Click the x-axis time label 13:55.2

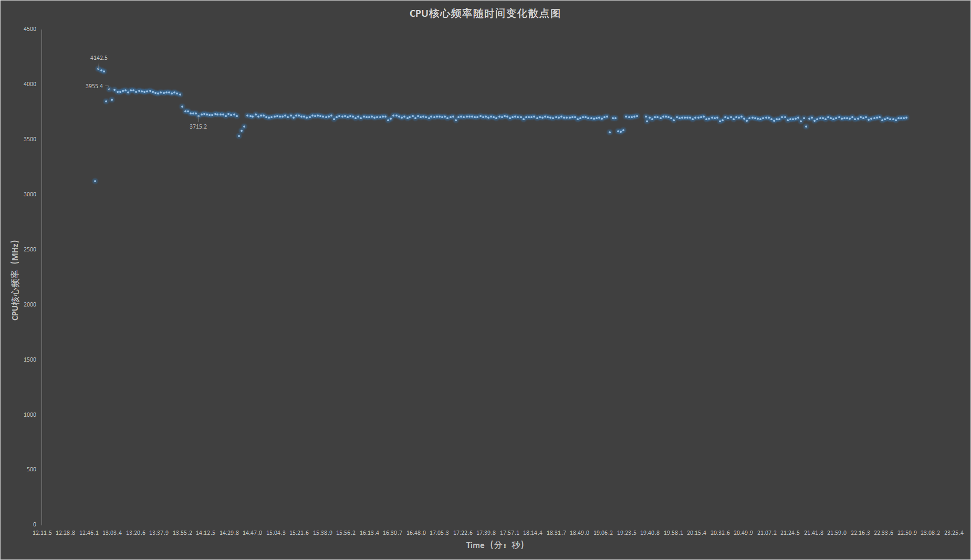pyautogui.click(x=182, y=533)
